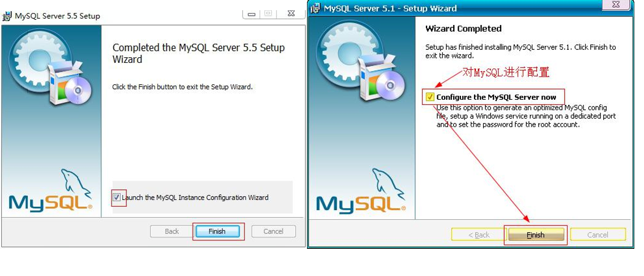This screenshot has height=276, width=644.
Task: Click Finish in MySQL Server 5.5 Setup
Action: click(217, 231)
